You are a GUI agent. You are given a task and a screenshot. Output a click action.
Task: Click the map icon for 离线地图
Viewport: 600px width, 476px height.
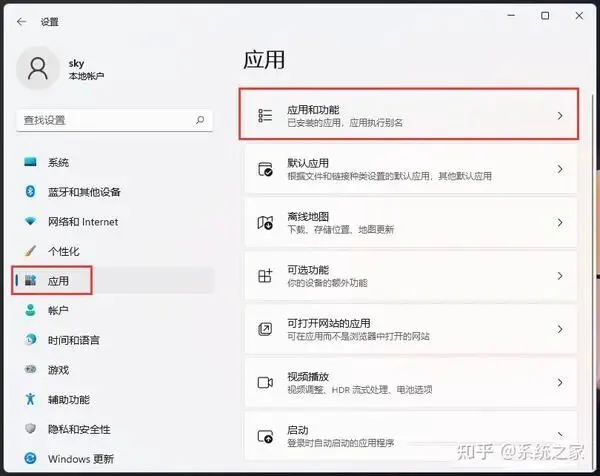click(265, 222)
